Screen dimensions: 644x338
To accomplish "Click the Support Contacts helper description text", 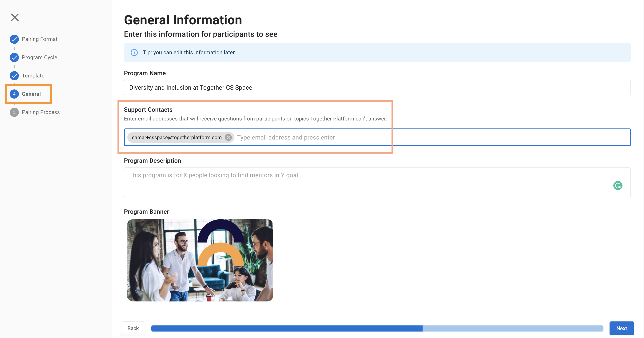I will pyautogui.click(x=255, y=119).
